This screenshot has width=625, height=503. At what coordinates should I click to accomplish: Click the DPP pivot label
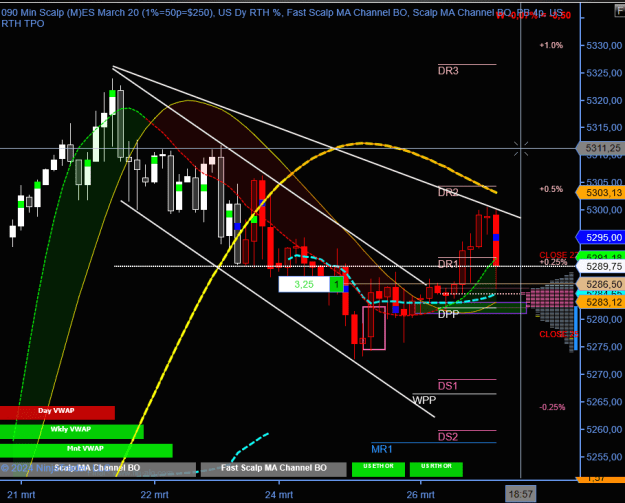pos(448,314)
